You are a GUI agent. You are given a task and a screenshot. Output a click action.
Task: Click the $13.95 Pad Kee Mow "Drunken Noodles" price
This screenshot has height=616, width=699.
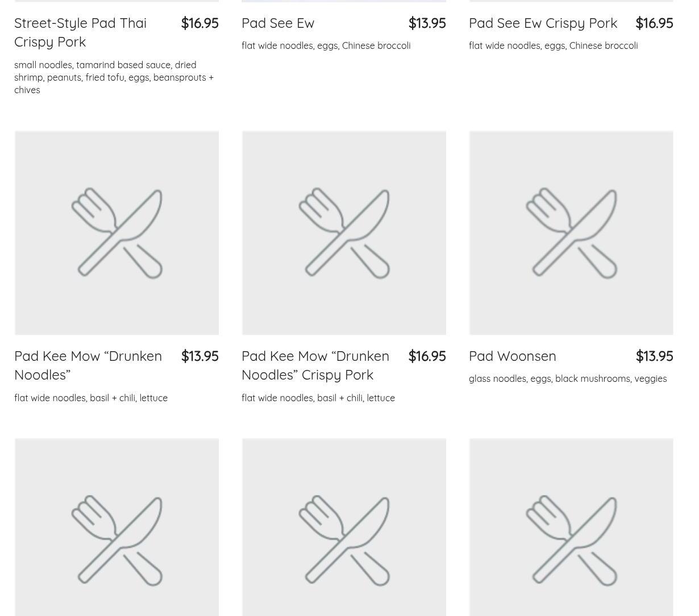[x=199, y=356]
